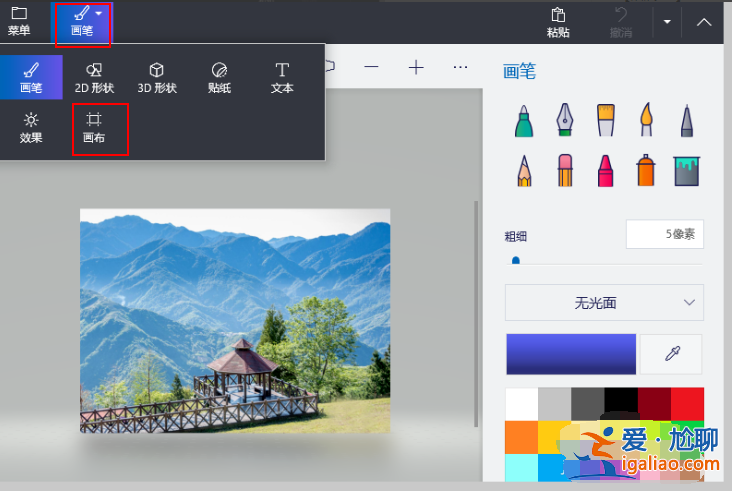Zoom in with the plus button
The image size is (732, 491).
[x=416, y=67]
